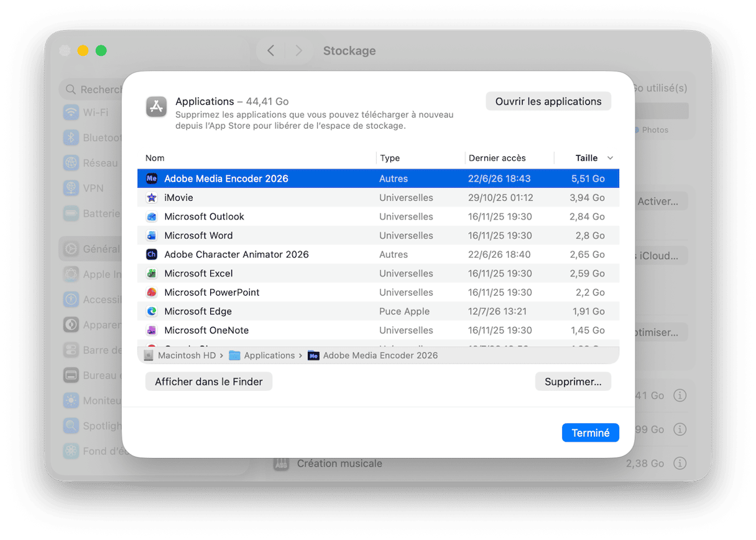Toggle sort direction with the Taille chevron
Screen dimensions: 756x540
(610, 158)
